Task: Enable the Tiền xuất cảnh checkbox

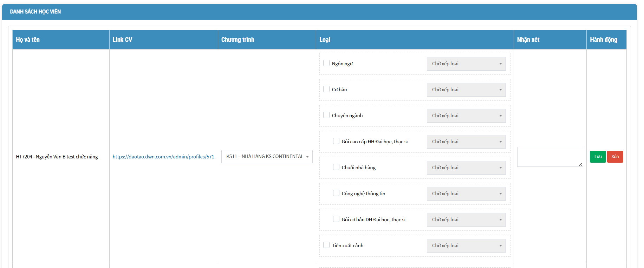Action: [x=326, y=245]
